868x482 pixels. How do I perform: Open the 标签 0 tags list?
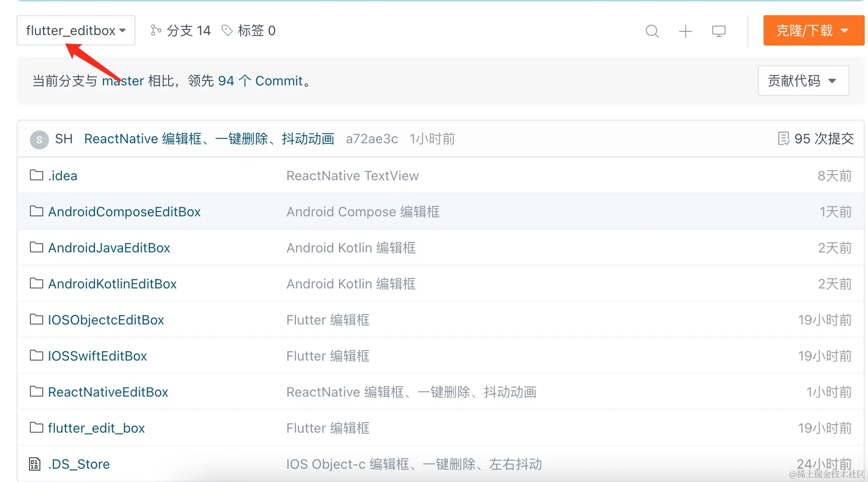point(256,30)
